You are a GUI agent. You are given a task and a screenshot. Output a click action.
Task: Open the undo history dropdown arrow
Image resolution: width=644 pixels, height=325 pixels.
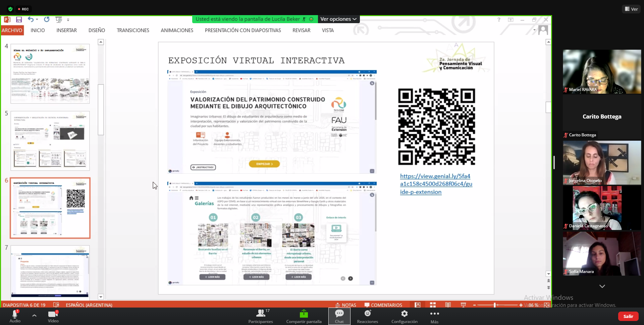coord(37,19)
